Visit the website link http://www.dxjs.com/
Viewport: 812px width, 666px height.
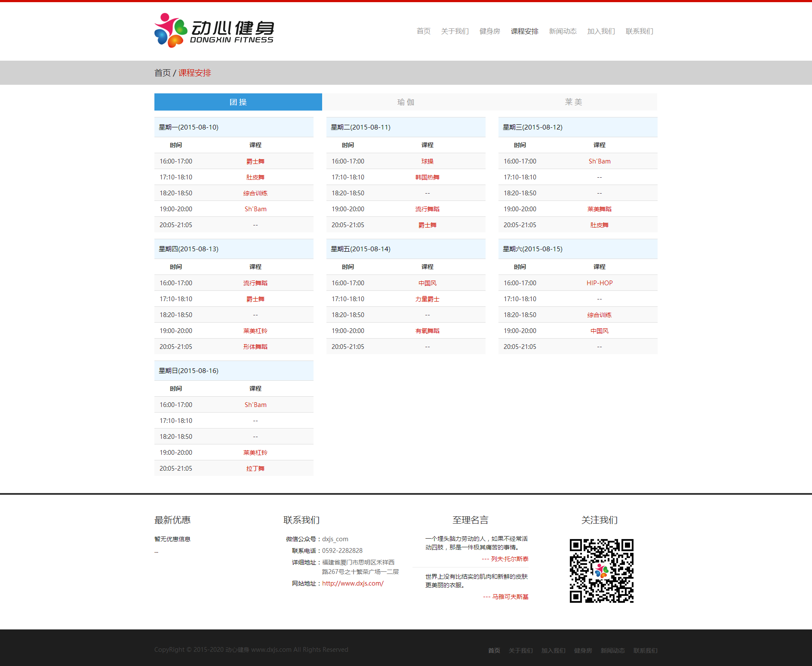[352, 583]
